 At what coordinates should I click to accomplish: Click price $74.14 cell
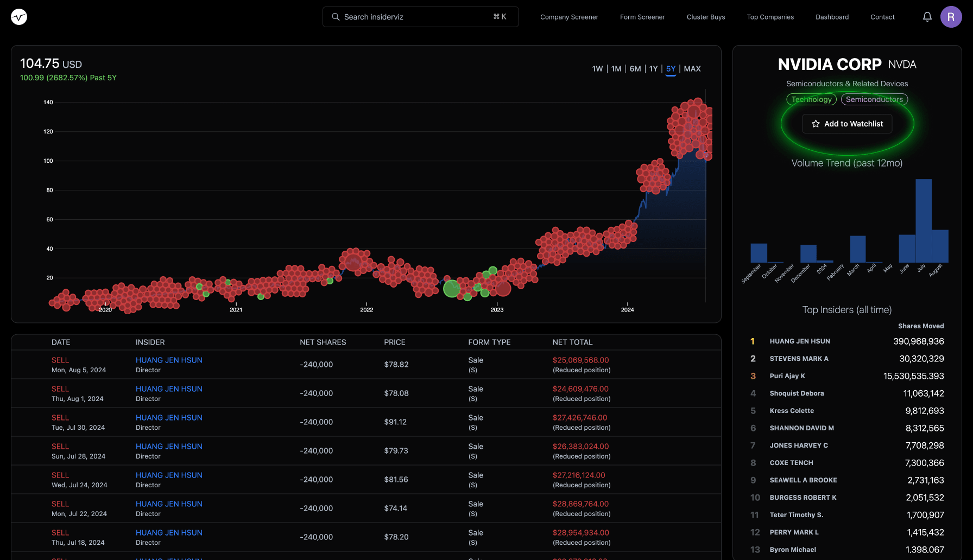[395, 508]
